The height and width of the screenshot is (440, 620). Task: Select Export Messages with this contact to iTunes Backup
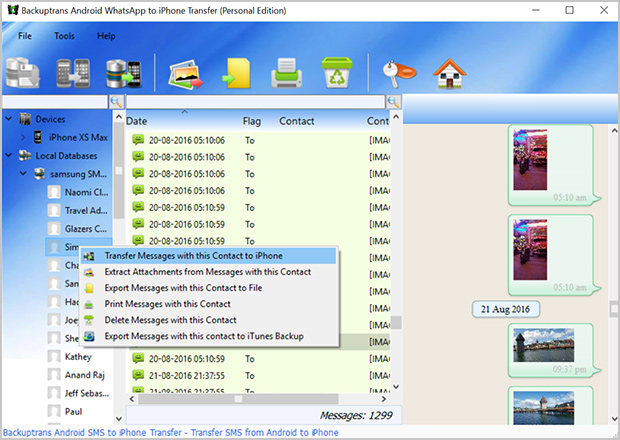pos(203,336)
